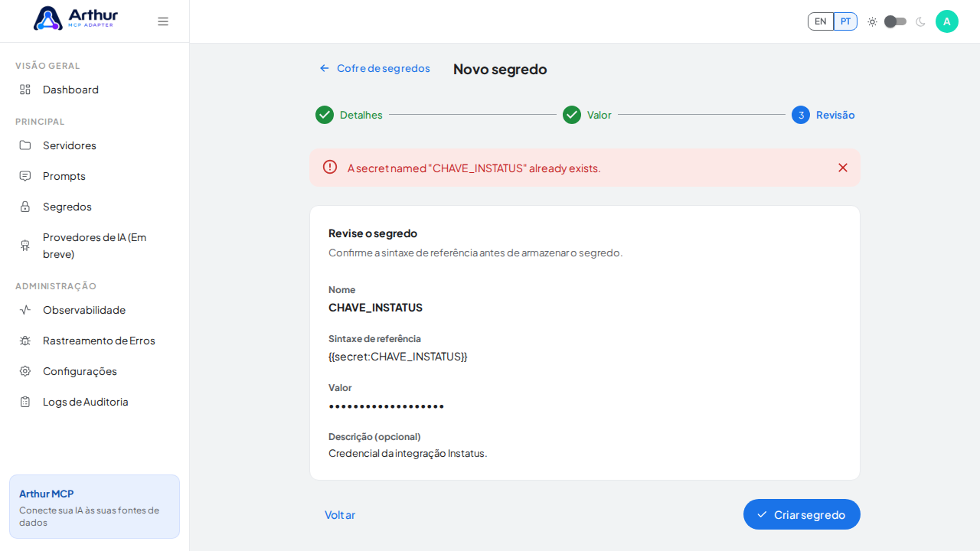
Task: Click the red error alert icon
Action: (x=330, y=167)
